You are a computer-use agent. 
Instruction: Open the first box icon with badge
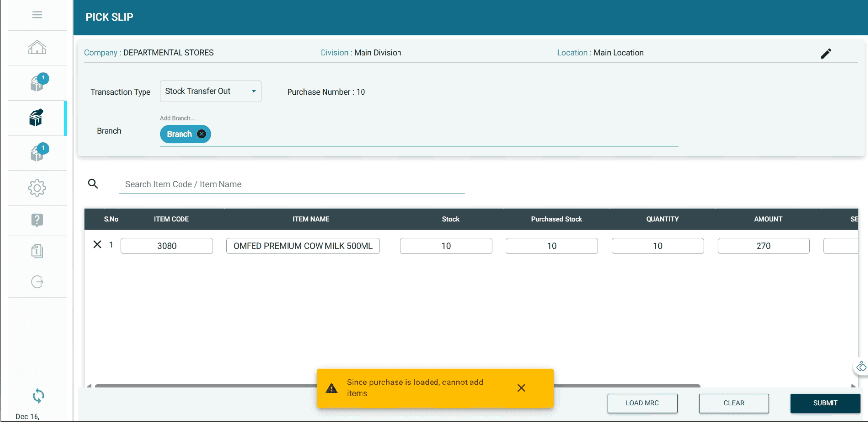coord(37,83)
